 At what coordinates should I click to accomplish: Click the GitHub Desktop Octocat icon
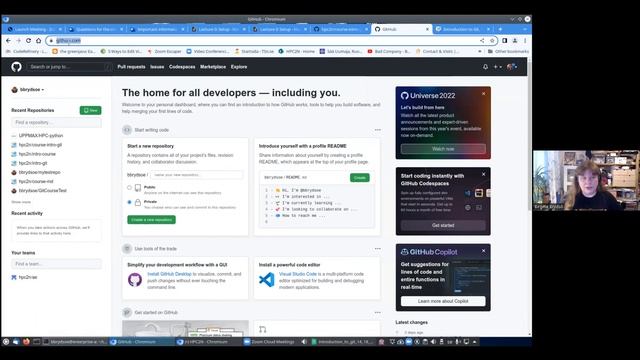pos(135,280)
